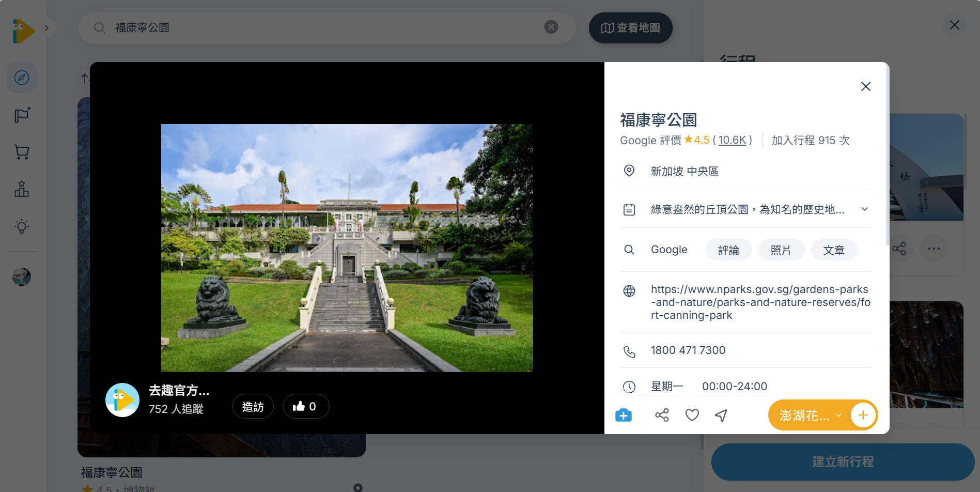Screen dimensions: 980x492
Task: Select the 評論 reviews chip
Action: 728,250
